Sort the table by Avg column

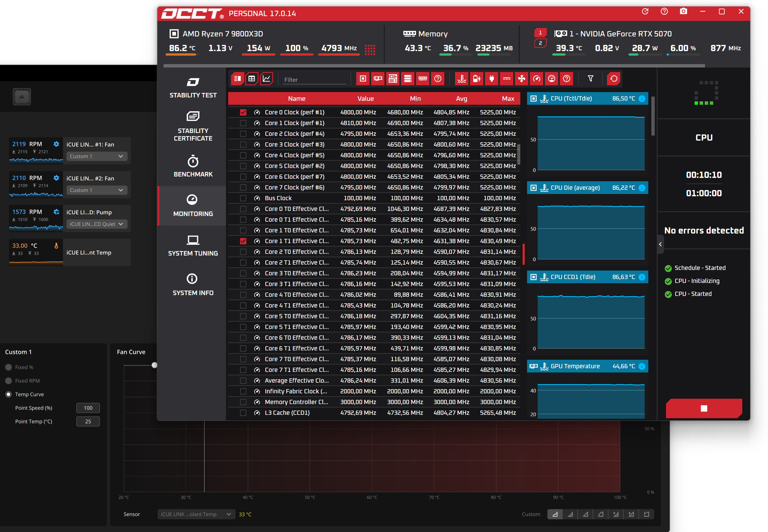click(461, 99)
